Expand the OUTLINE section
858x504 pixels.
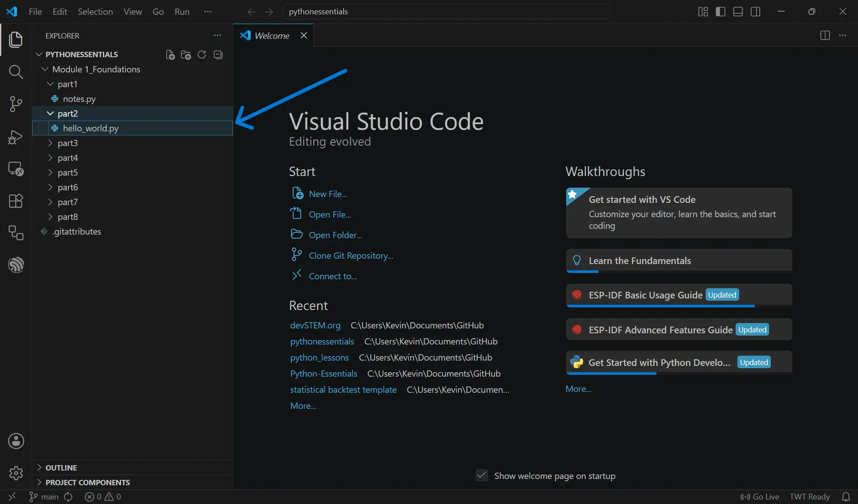132,467
